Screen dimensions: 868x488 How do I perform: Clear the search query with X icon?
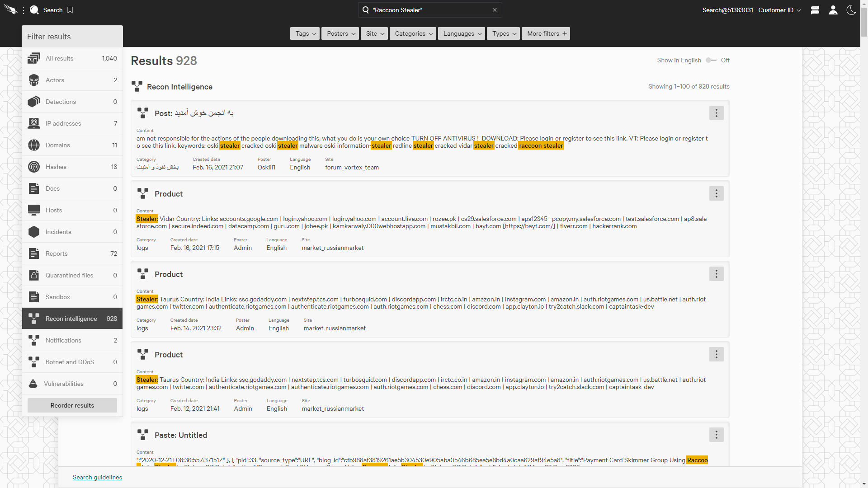495,10
